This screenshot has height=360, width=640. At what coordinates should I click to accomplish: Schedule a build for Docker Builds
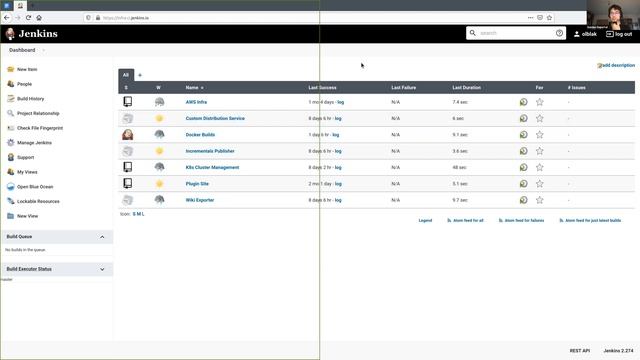coord(524,135)
